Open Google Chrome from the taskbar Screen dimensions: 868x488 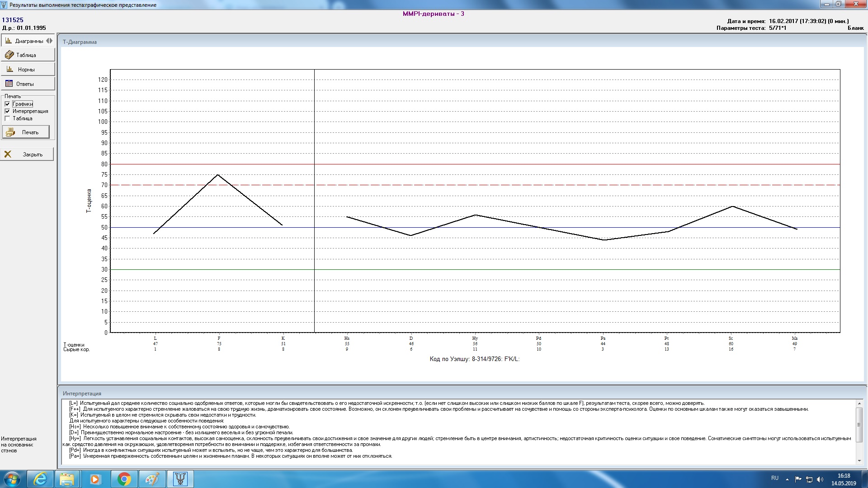[x=124, y=479]
